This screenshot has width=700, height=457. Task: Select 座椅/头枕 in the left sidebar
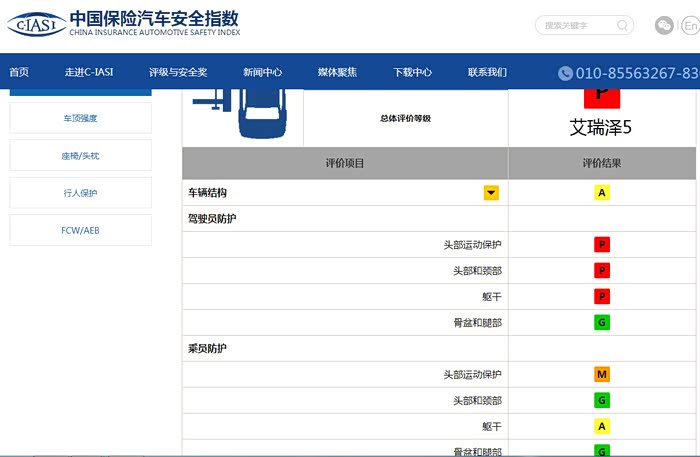80,155
